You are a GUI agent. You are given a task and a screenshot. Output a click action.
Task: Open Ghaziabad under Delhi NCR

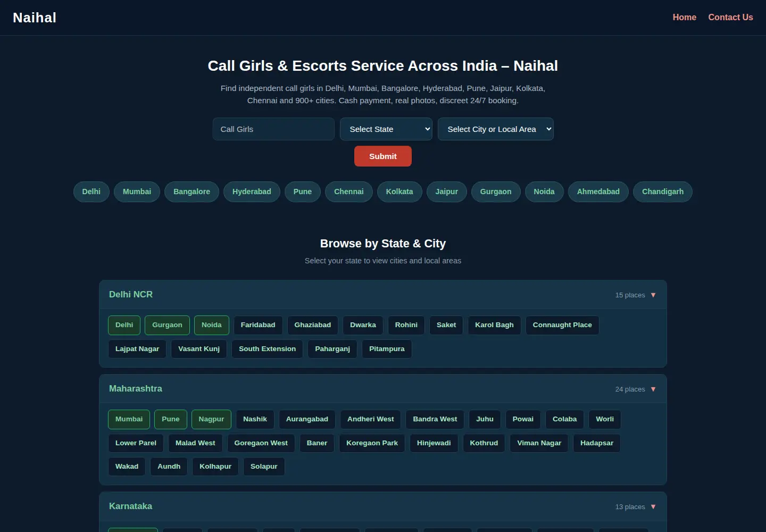[313, 325]
